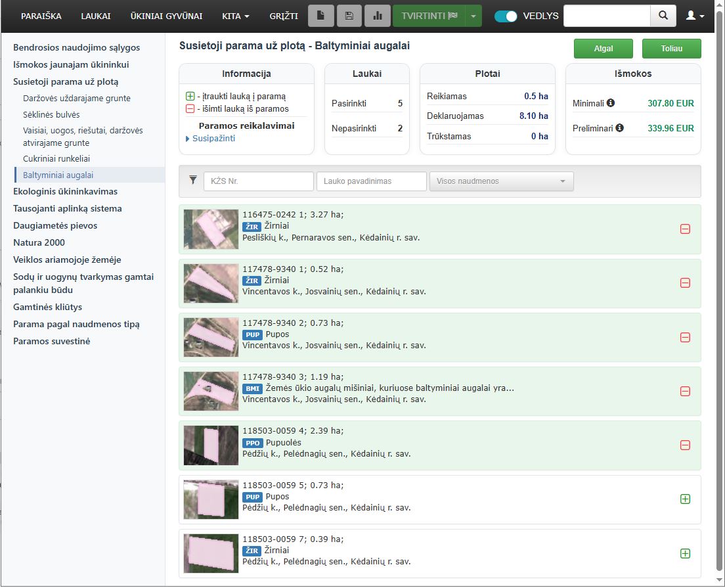Image resolution: width=725 pixels, height=588 pixels.
Task: Select Išmokos jaunajam ūkininkui in sidebar
Action: coord(71,65)
